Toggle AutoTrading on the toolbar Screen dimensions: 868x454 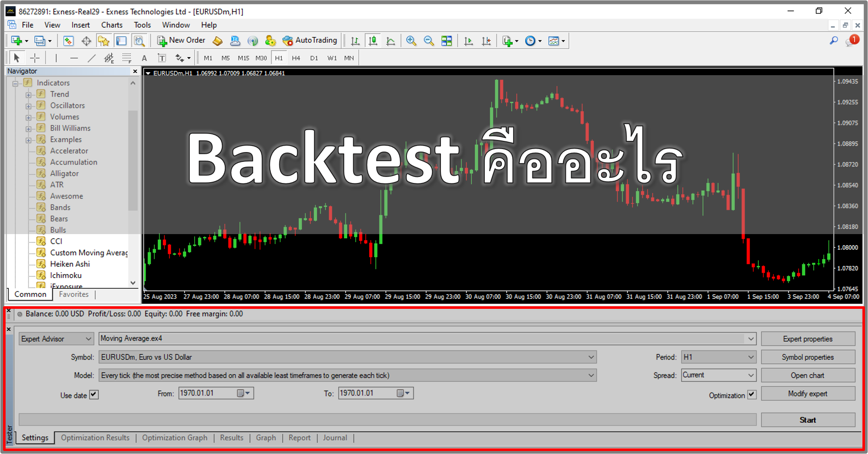tap(310, 40)
